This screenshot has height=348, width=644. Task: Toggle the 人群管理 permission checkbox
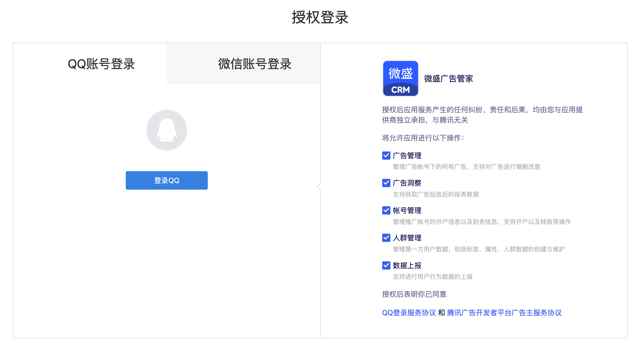(386, 238)
